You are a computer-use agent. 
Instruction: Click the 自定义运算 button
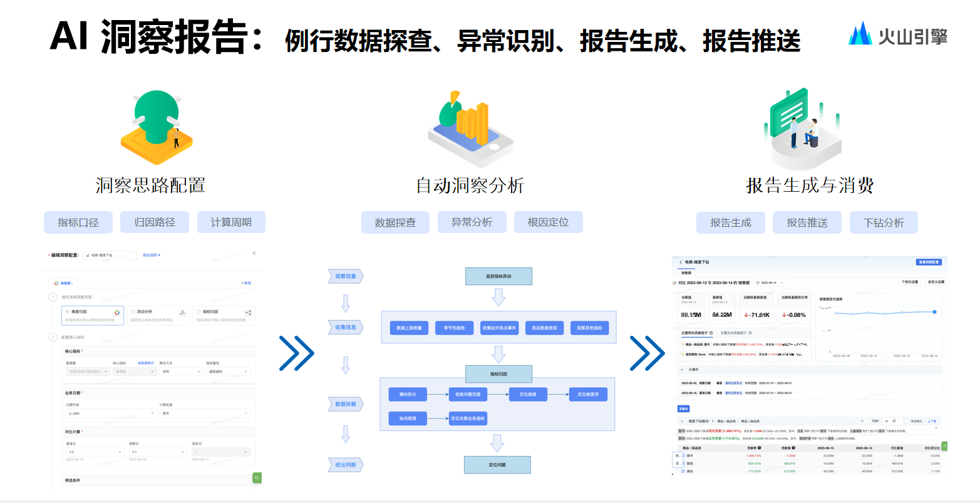pyautogui.click(x=936, y=282)
